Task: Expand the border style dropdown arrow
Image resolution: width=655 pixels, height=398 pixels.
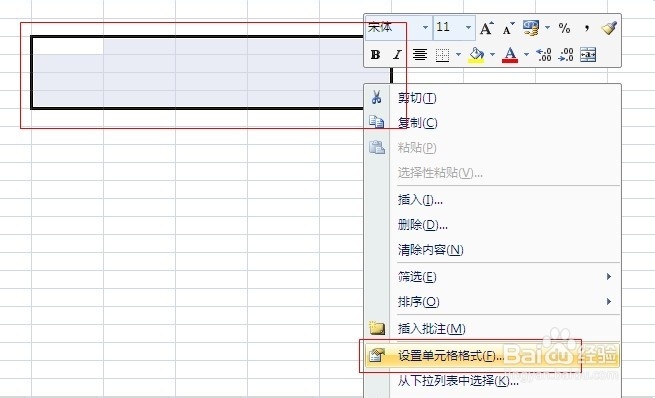Action: (x=458, y=54)
